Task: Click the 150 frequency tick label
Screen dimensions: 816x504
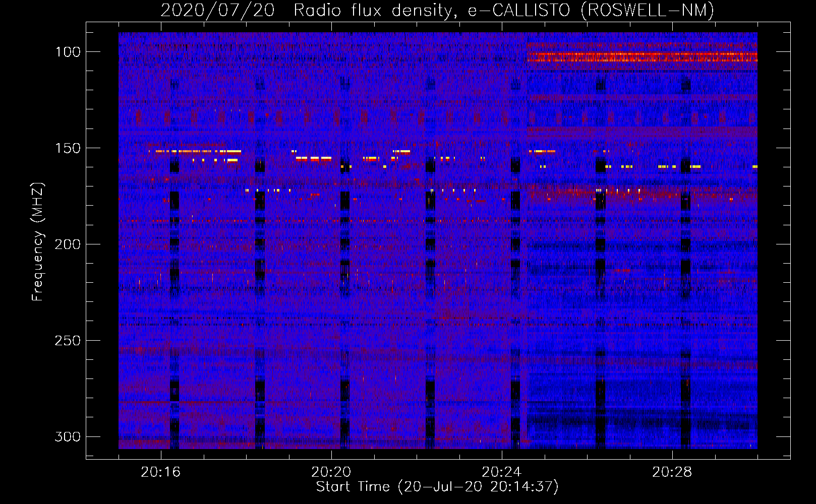Action: [x=68, y=148]
